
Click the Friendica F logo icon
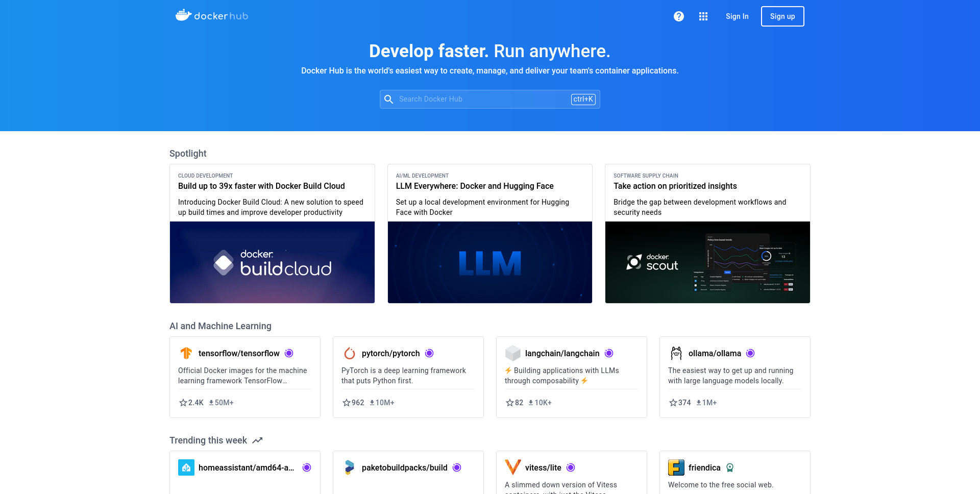point(676,467)
